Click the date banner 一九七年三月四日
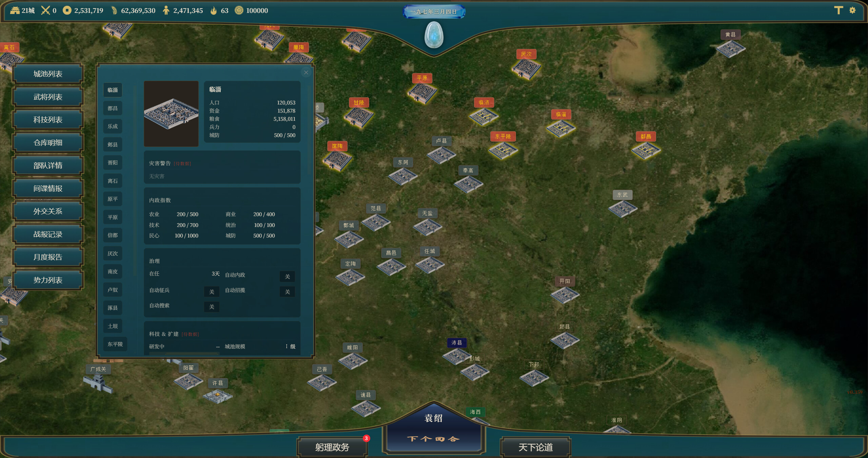868x458 pixels. (434, 12)
